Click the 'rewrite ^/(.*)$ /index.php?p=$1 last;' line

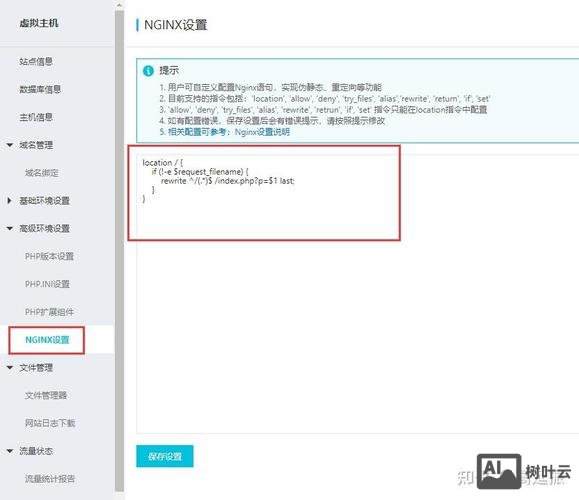pyautogui.click(x=227, y=181)
